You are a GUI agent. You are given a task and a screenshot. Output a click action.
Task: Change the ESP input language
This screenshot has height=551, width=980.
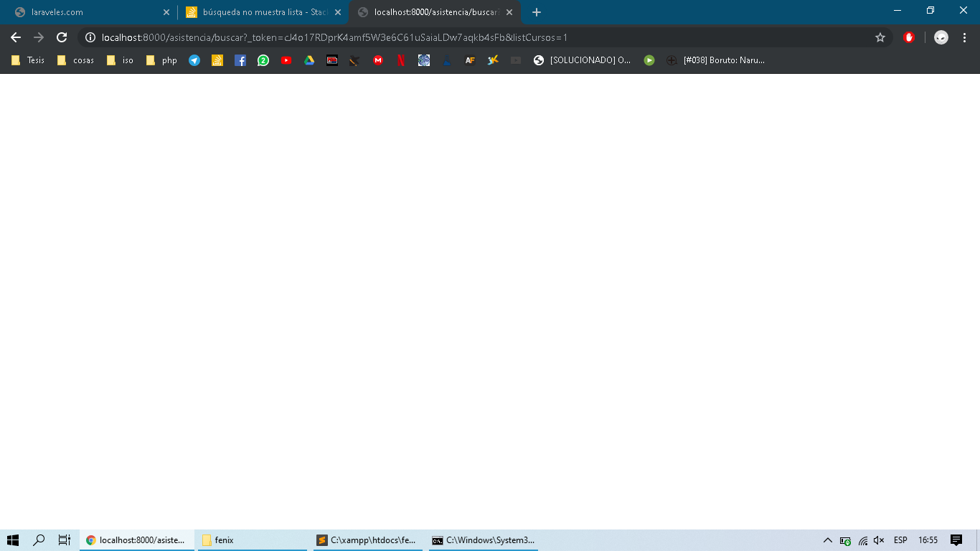(900, 540)
